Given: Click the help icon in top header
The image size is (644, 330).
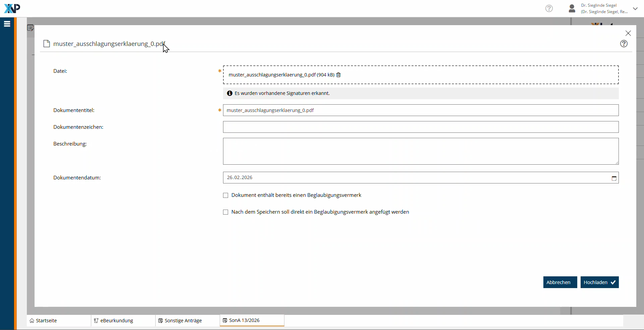Looking at the screenshot, I should [549, 8].
